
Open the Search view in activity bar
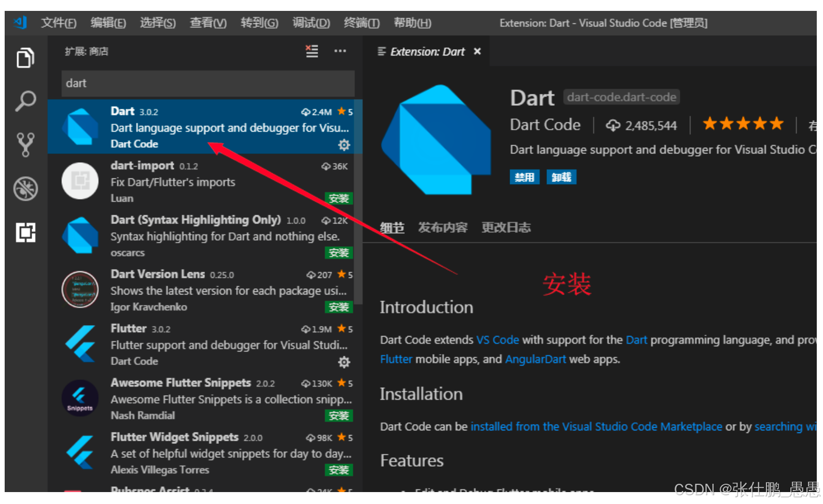pos(25,101)
